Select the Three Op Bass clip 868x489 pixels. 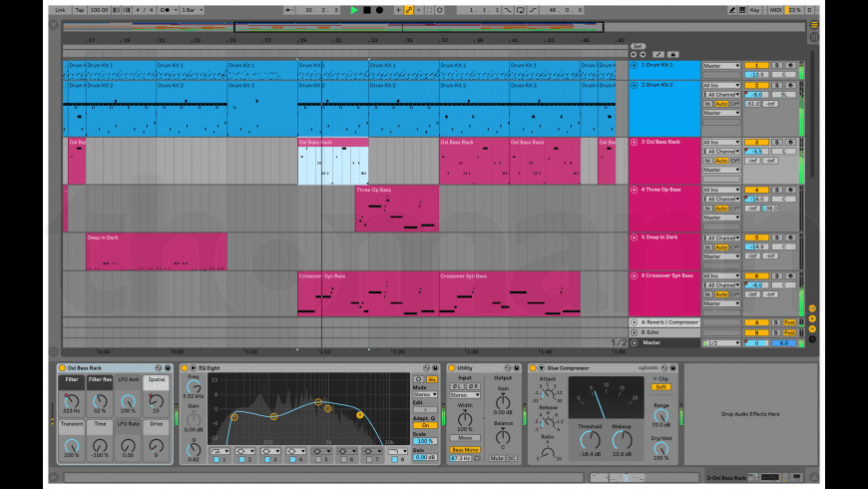pos(396,209)
